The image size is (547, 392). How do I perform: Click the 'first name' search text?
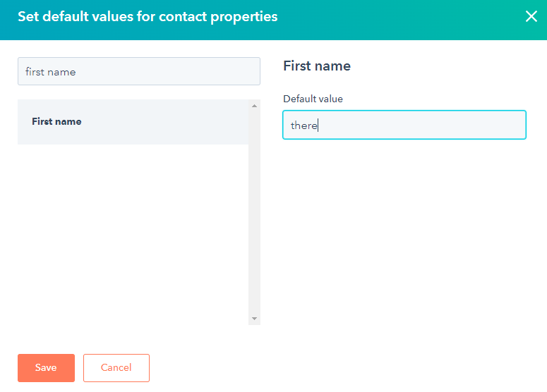[50, 72]
